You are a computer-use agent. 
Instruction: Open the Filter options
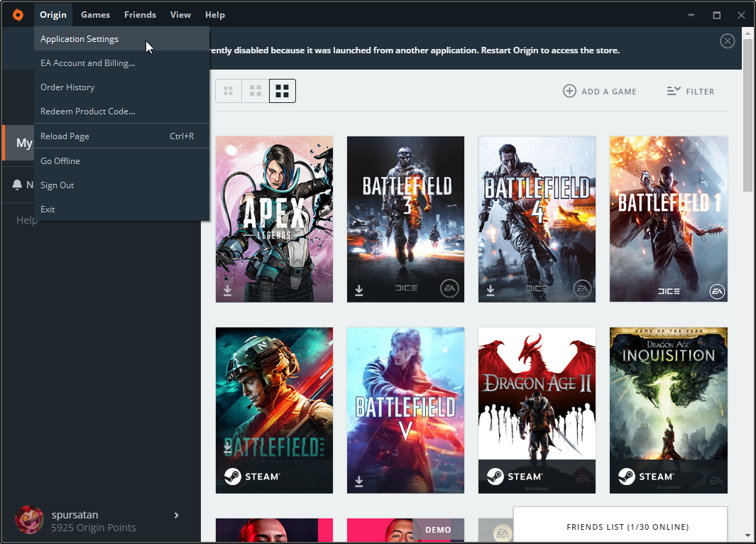pos(691,91)
